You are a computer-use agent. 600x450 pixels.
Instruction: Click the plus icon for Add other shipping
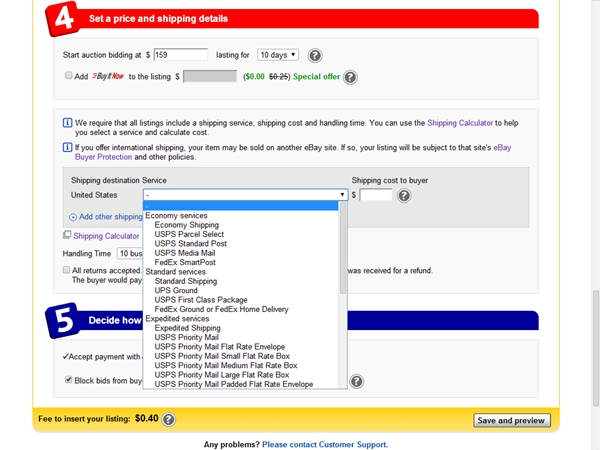pos(73,217)
